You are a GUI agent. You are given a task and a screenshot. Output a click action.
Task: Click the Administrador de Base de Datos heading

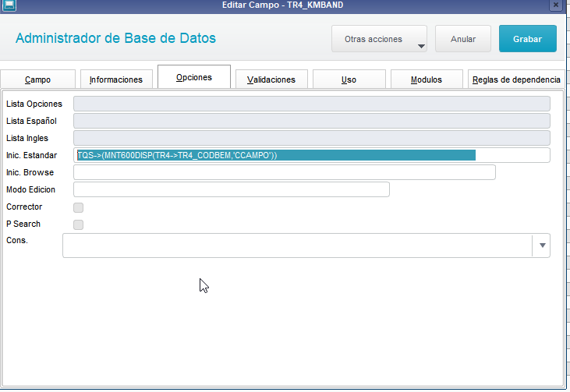pos(115,38)
